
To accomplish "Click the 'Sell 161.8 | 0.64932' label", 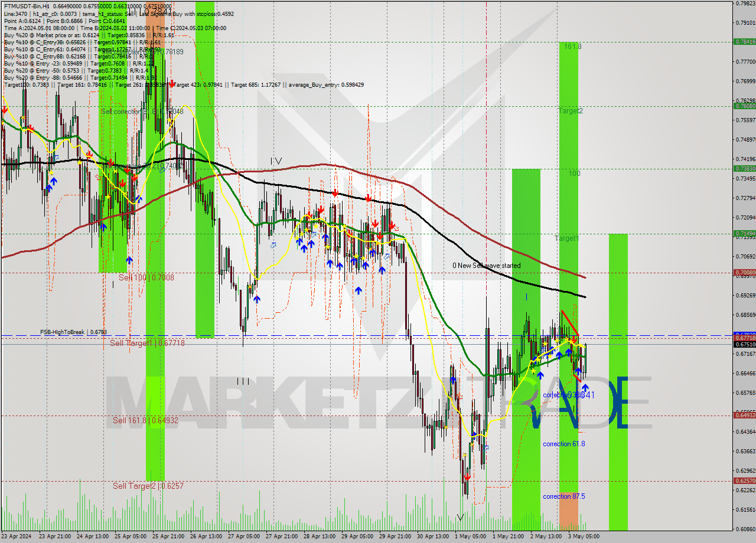I will pos(145,420).
